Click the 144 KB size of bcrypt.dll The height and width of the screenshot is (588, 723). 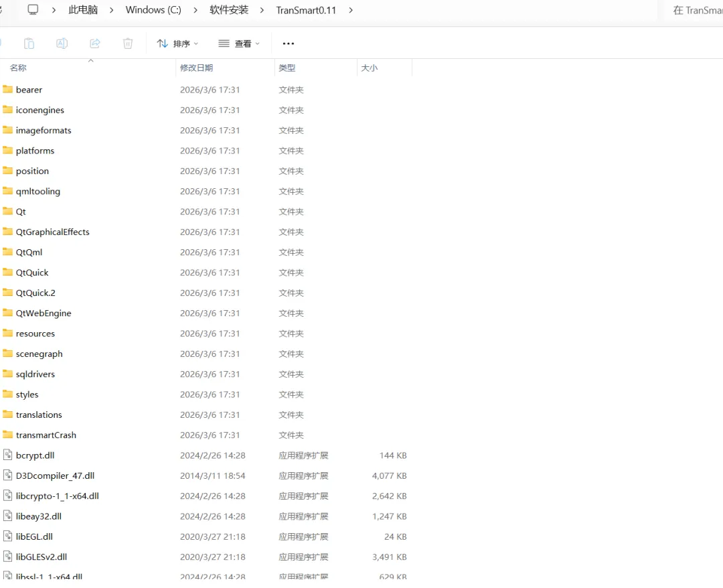coord(393,455)
